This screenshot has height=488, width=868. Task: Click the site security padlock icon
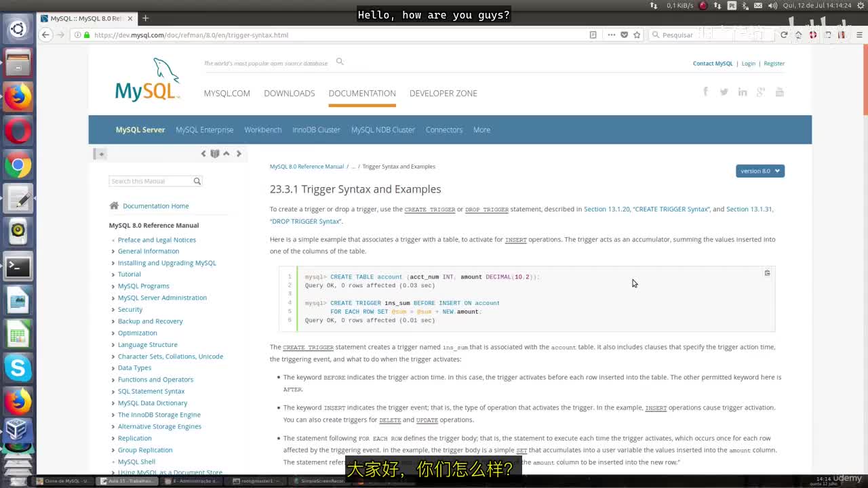pyautogui.click(x=87, y=35)
